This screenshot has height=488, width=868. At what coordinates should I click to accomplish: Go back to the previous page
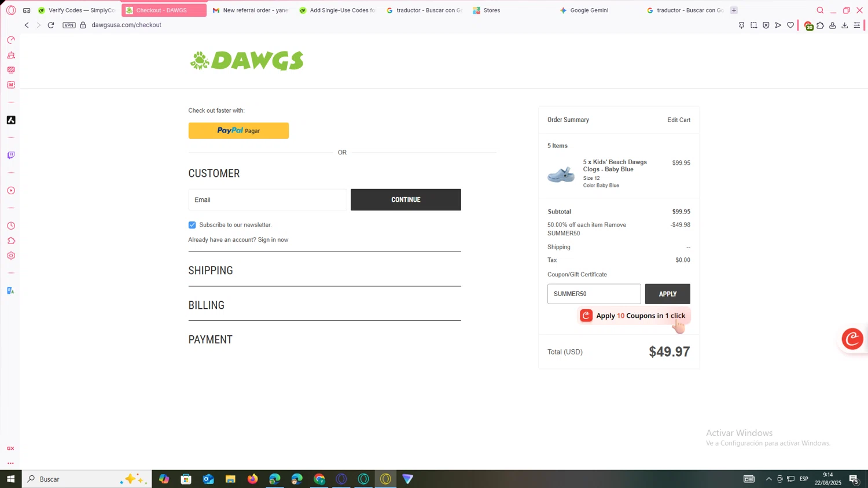(x=27, y=25)
